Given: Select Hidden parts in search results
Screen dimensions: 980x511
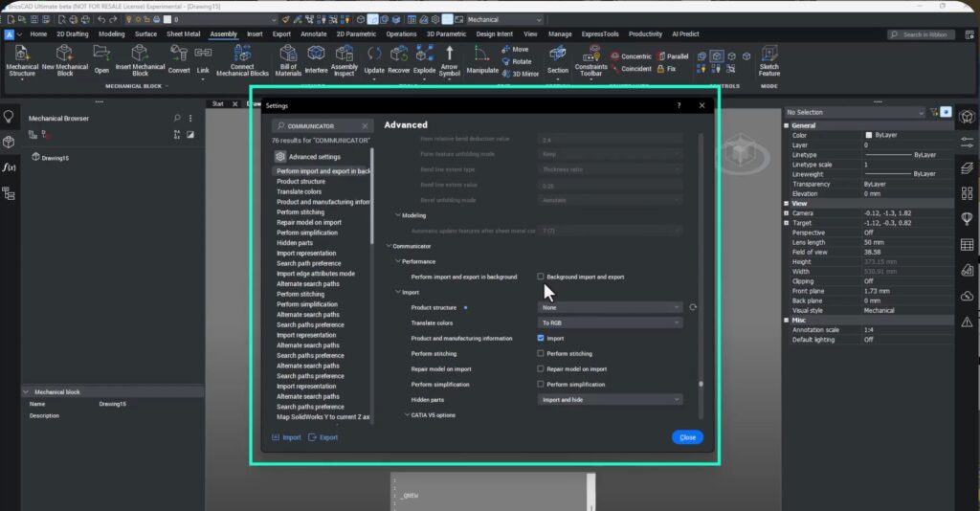Looking at the screenshot, I should click(295, 243).
